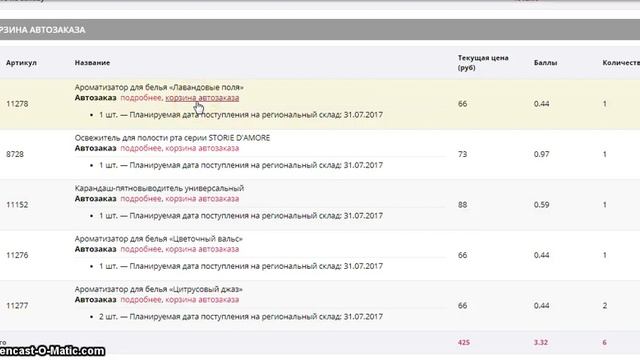640x360 pixels.
Task: Click total price 425
Action: pyautogui.click(x=464, y=342)
